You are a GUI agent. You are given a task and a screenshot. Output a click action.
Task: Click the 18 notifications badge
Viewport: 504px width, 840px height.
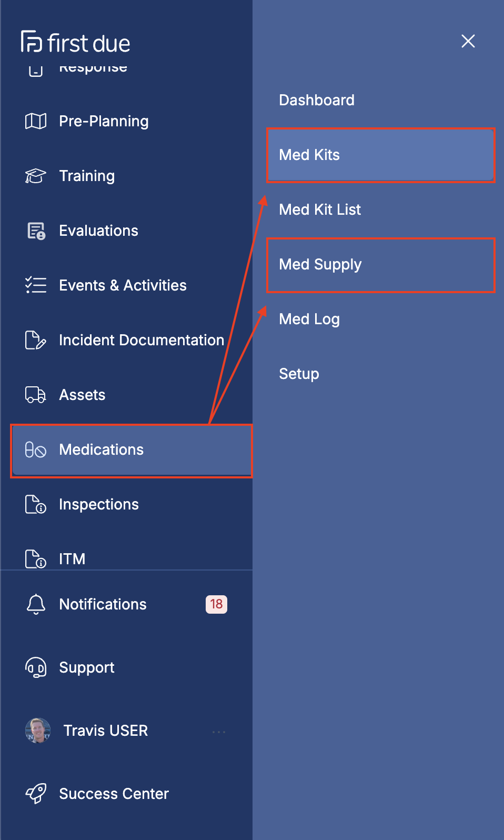(216, 604)
